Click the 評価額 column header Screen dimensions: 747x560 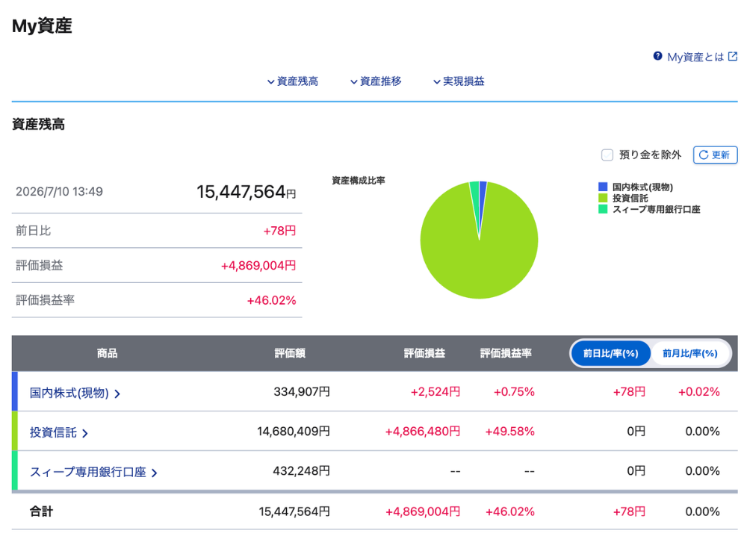click(x=290, y=353)
